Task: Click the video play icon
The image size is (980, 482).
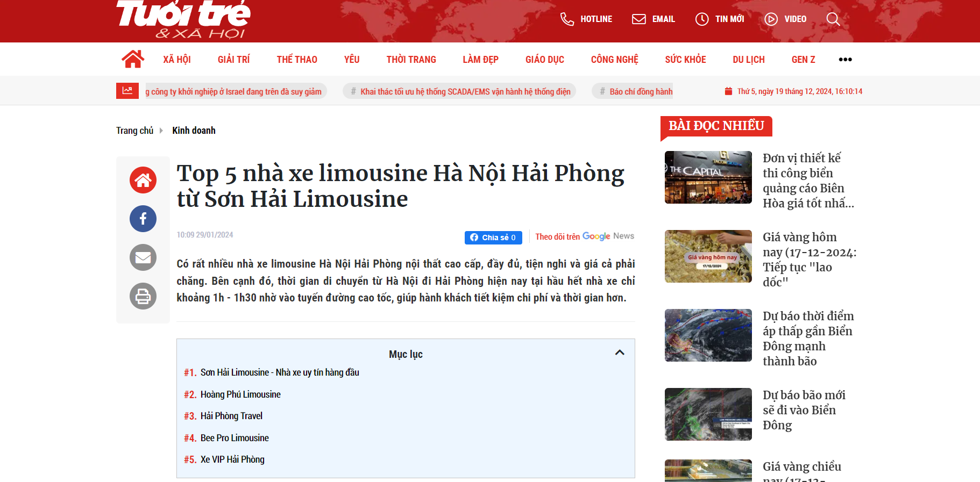Action: tap(771, 19)
